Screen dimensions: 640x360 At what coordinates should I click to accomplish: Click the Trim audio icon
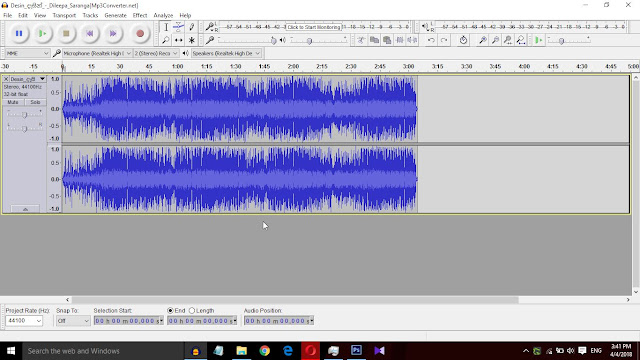400,40
